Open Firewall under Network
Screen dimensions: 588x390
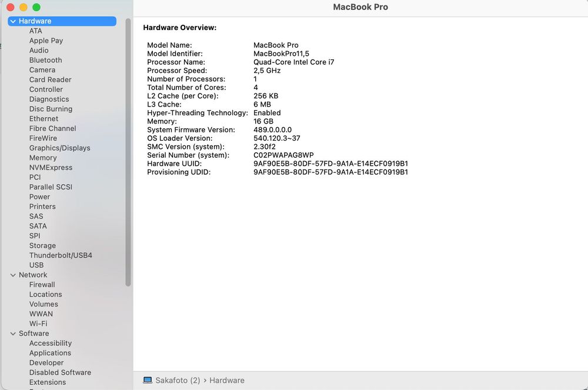coord(42,285)
